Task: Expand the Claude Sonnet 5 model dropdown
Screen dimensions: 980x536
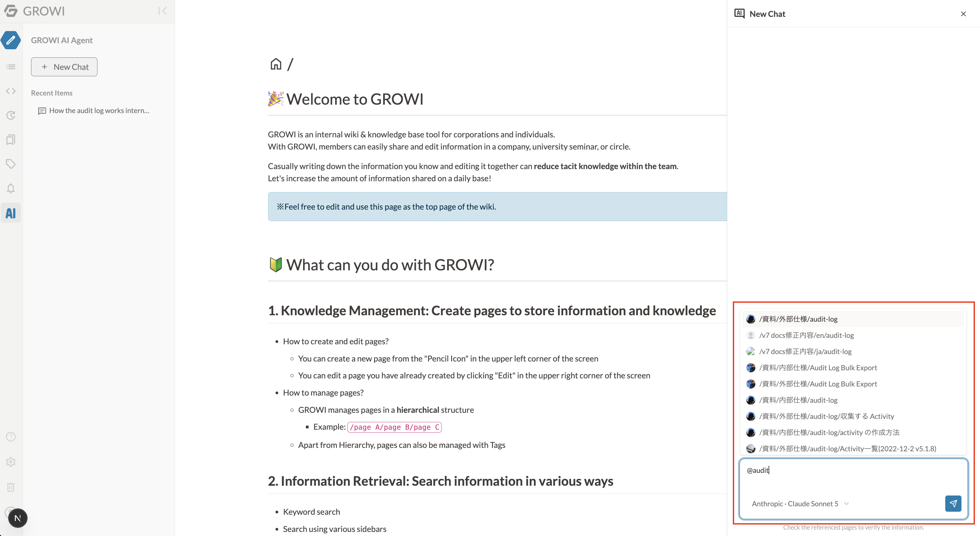Action: coord(800,503)
